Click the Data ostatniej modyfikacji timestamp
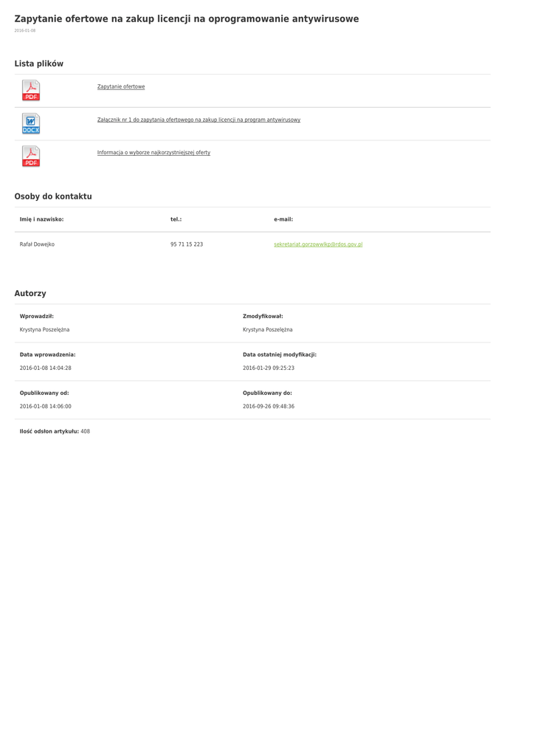The height and width of the screenshot is (756, 535). [269, 368]
